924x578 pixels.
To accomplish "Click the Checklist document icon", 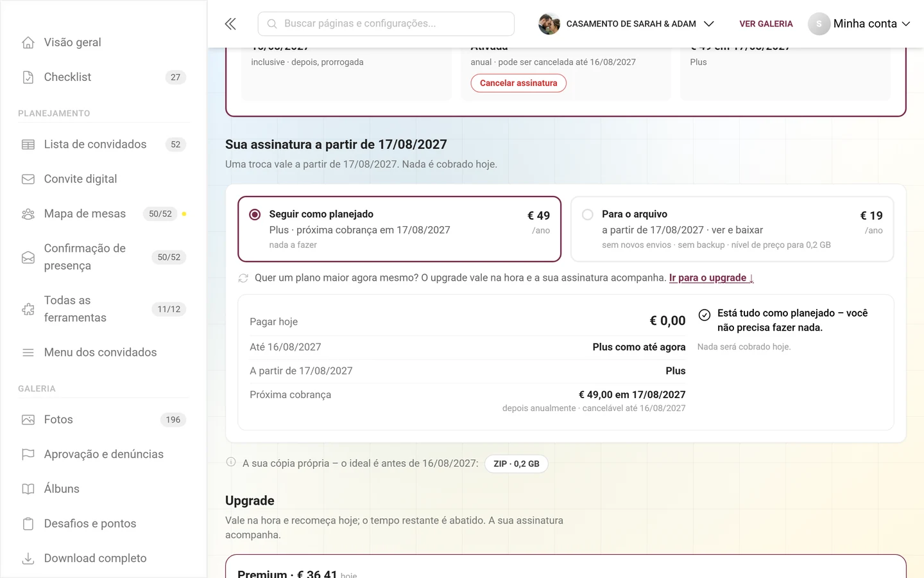I will tap(28, 77).
